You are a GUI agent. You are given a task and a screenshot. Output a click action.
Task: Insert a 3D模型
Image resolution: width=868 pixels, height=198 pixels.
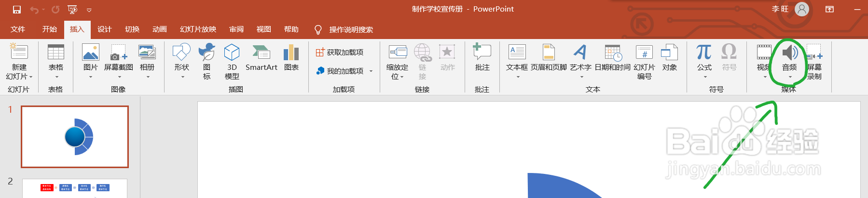(x=232, y=61)
